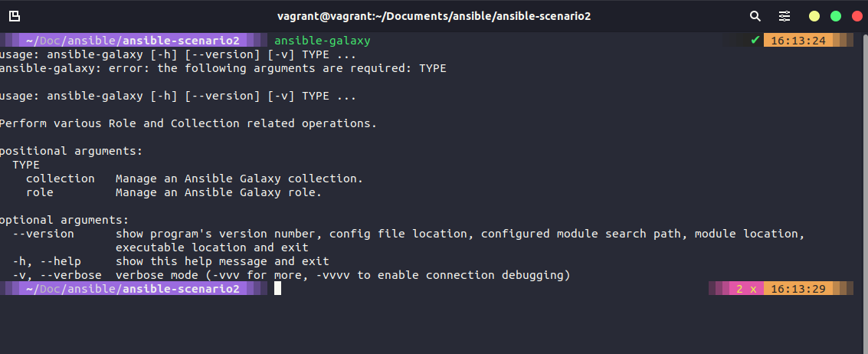Click the pink "2 x" exit status
Image resolution: width=868 pixels, height=354 pixels.
(x=746, y=289)
